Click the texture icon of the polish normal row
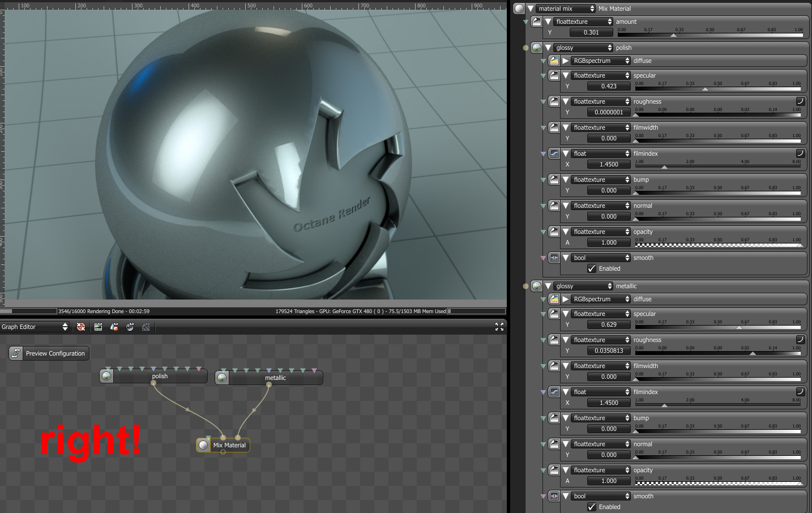Screen dimensions: 812x513 [554, 206]
